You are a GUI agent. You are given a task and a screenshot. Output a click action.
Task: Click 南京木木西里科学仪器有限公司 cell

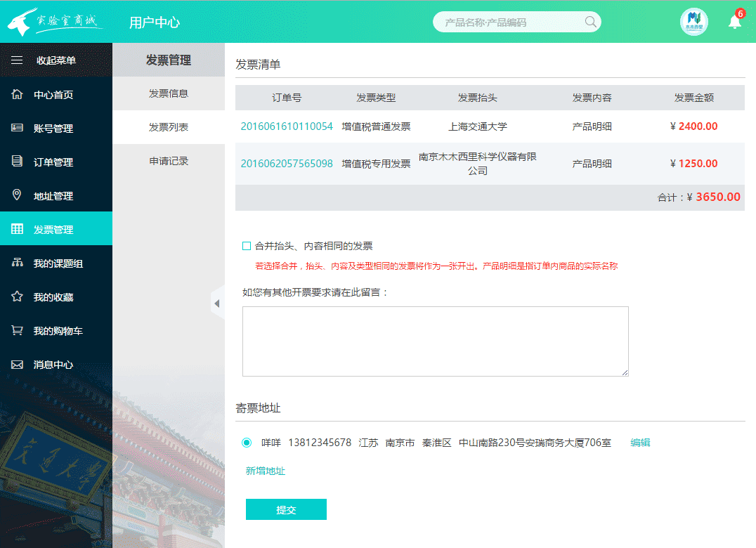[477, 164]
